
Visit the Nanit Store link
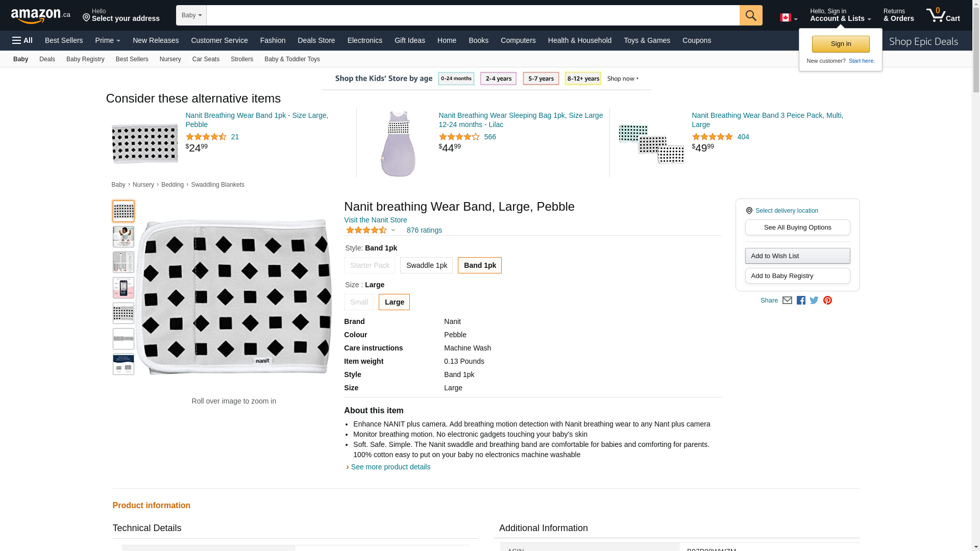pos(375,220)
